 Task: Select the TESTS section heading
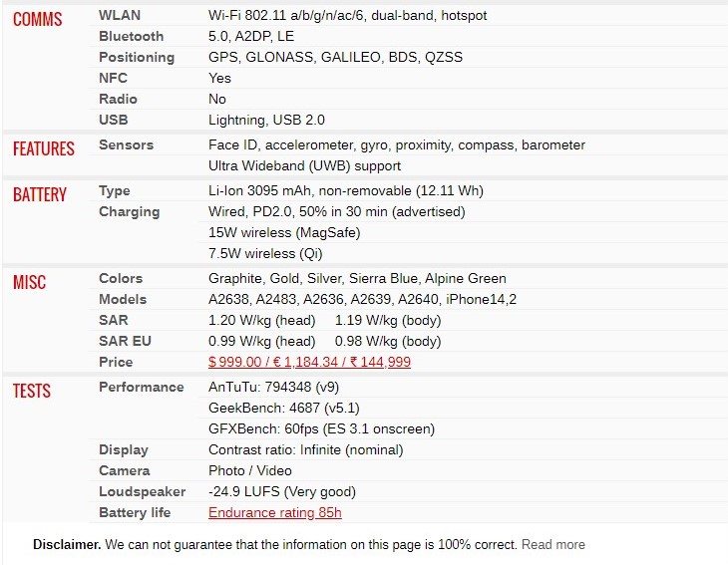tap(32, 391)
